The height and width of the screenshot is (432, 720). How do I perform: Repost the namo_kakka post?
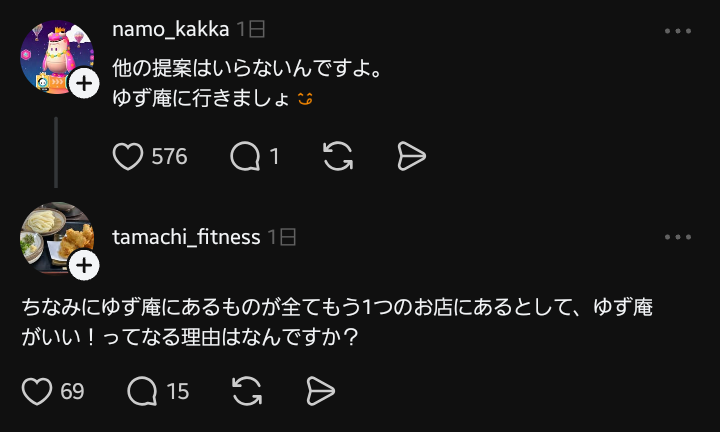click(x=338, y=157)
